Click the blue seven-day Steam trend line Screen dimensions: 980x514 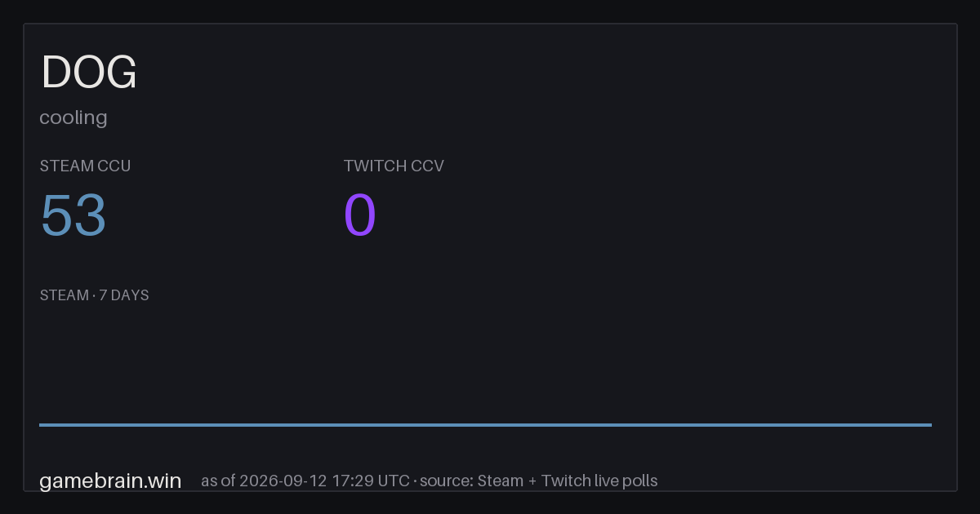485,424
